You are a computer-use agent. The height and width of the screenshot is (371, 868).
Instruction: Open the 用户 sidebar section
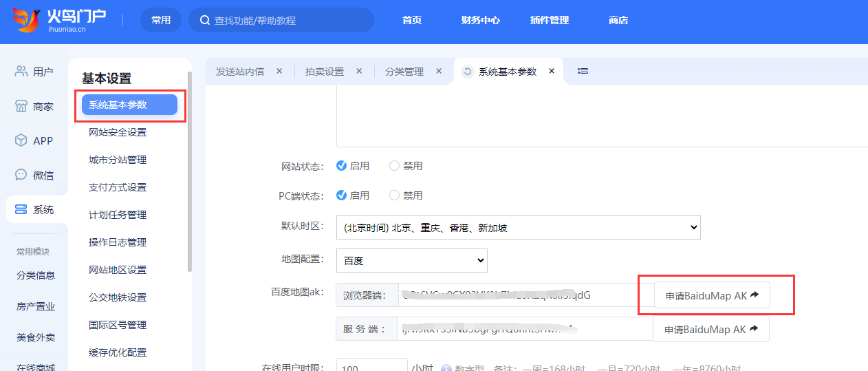coord(34,72)
